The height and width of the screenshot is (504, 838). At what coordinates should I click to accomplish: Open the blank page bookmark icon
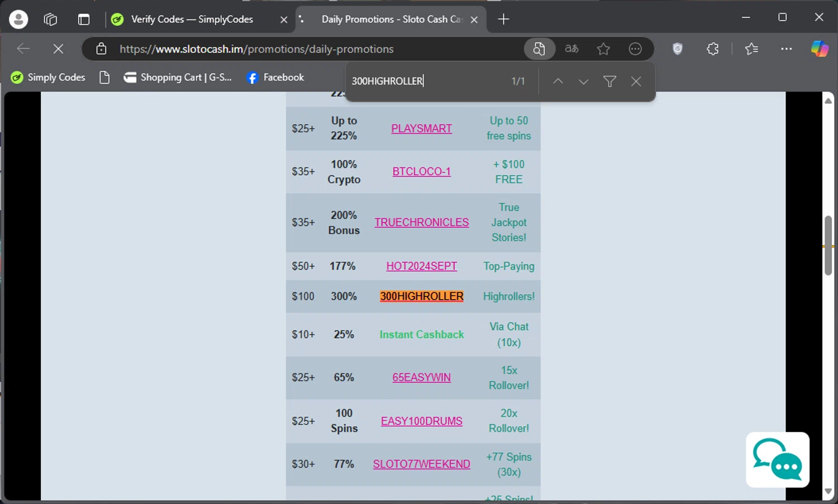coord(104,78)
